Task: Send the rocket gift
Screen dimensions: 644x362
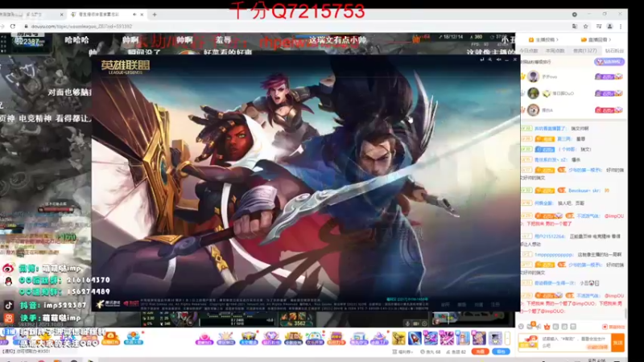Action: coord(415,339)
